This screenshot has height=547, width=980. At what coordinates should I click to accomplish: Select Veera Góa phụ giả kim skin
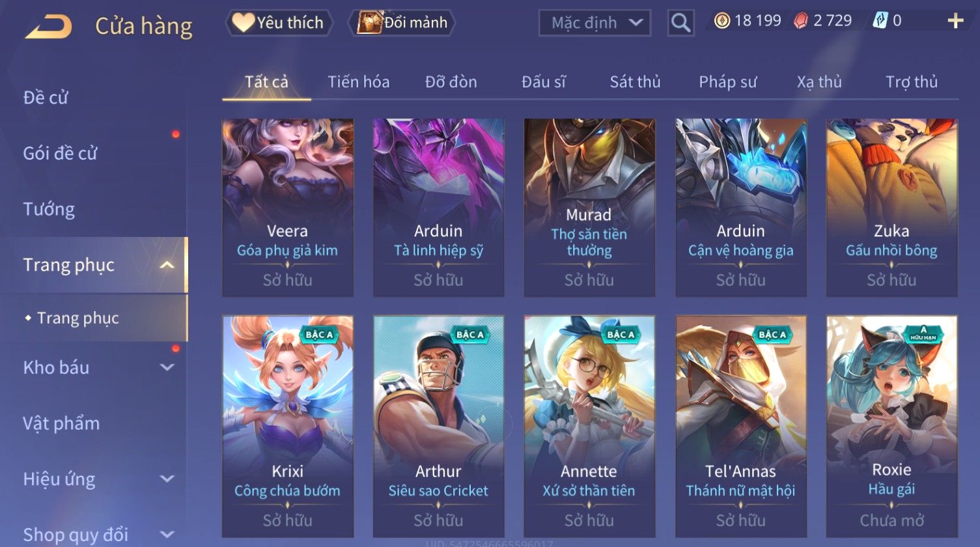click(287, 208)
